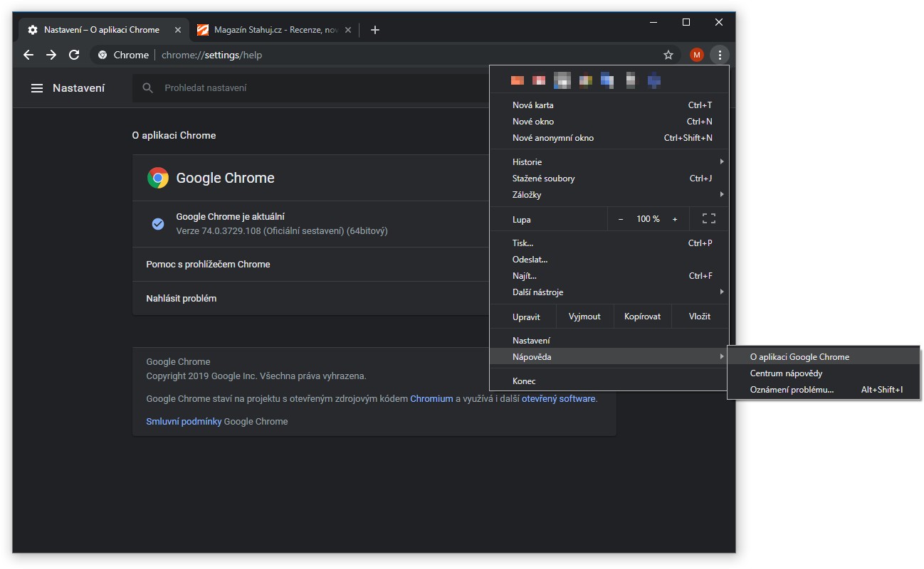Viewport: 924px width, 569px height.
Task: Click the Verze 74.0.3729.108 version text
Action: (282, 231)
